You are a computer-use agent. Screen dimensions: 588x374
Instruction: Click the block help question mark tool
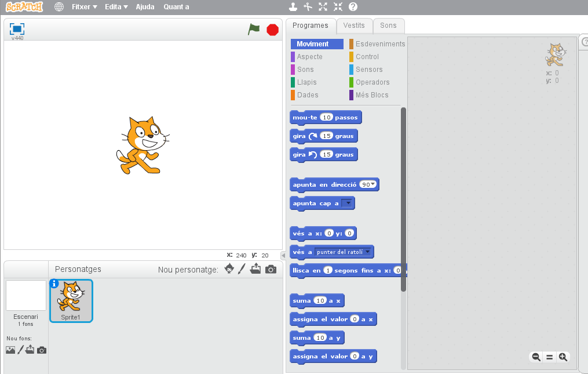click(353, 7)
